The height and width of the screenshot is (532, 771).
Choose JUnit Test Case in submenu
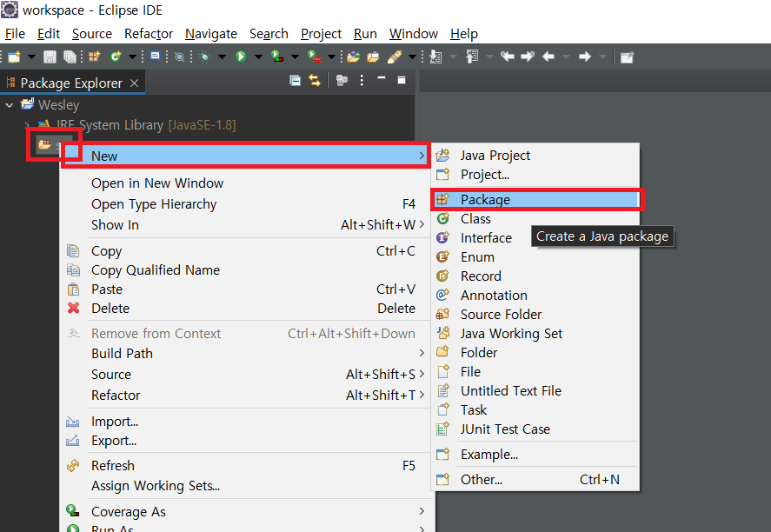[536, 429]
